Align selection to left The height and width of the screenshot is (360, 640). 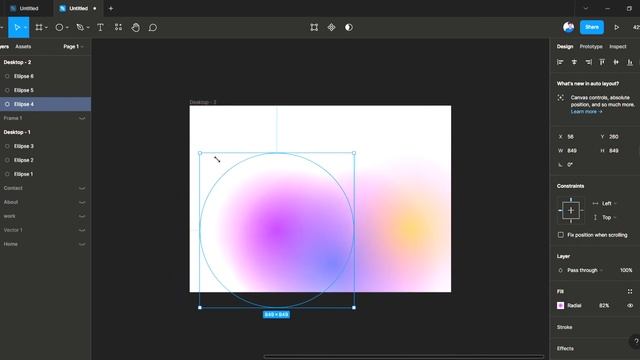click(560, 62)
